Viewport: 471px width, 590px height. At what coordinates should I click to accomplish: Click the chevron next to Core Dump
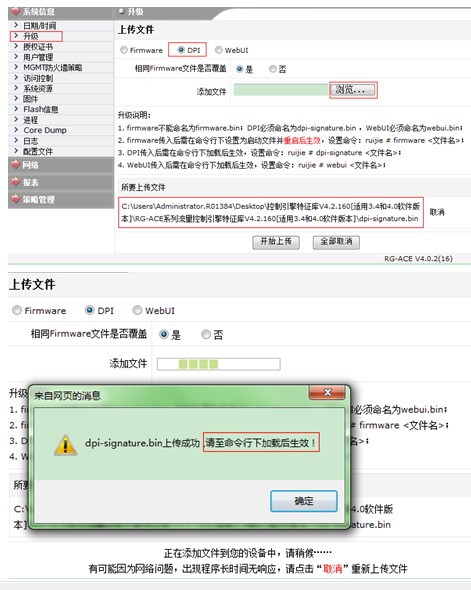pyautogui.click(x=16, y=130)
